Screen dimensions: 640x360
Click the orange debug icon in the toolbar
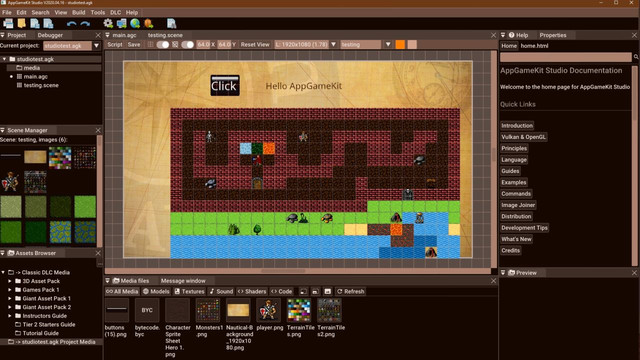pos(149,23)
